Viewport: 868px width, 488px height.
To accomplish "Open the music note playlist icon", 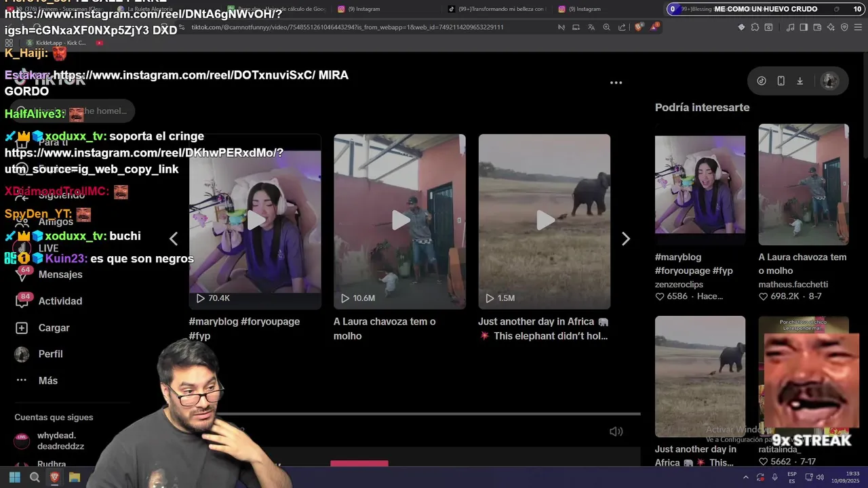I will tap(790, 27).
